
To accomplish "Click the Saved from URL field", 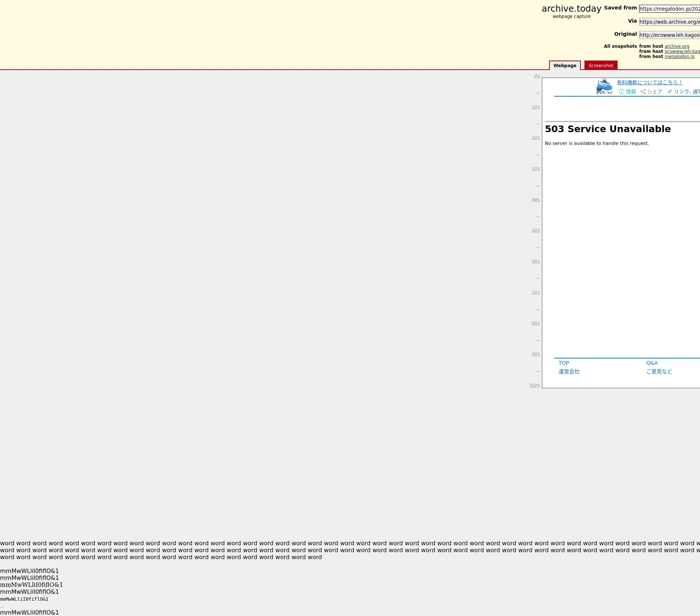I will point(669,9).
